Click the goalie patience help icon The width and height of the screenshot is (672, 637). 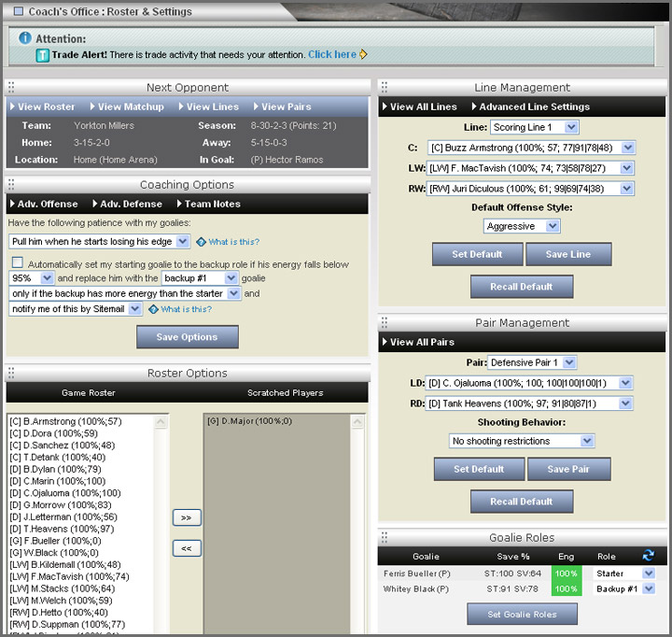pyautogui.click(x=201, y=242)
